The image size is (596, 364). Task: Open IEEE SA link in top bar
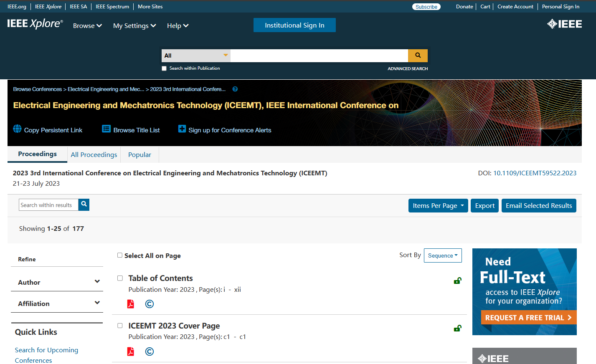pyautogui.click(x=79, y=7)
